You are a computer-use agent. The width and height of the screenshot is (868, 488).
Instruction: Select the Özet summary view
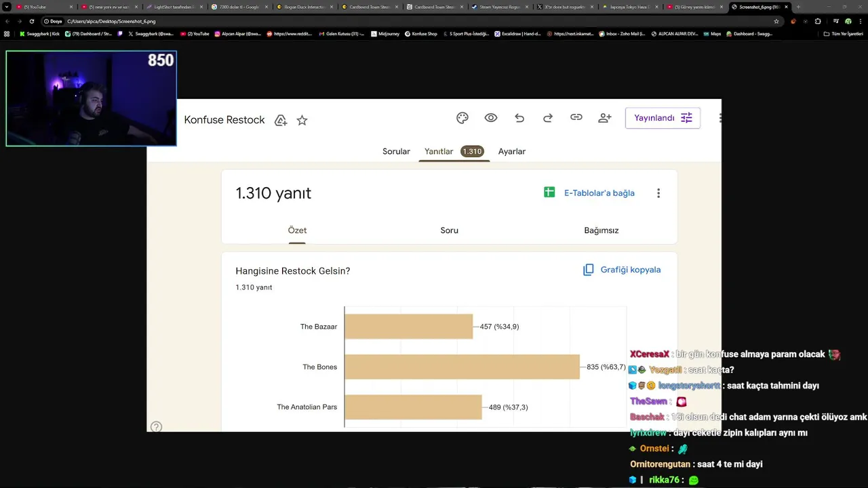point(297,230)
